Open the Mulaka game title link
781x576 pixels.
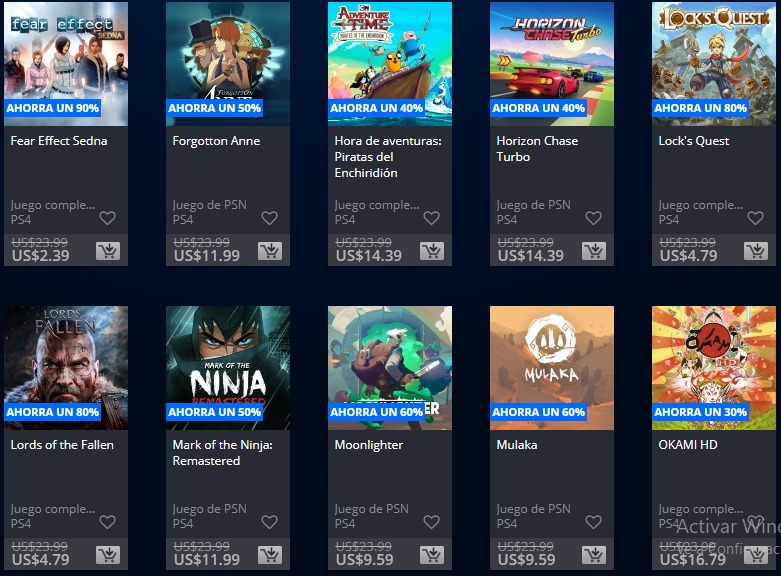(517, 444)
